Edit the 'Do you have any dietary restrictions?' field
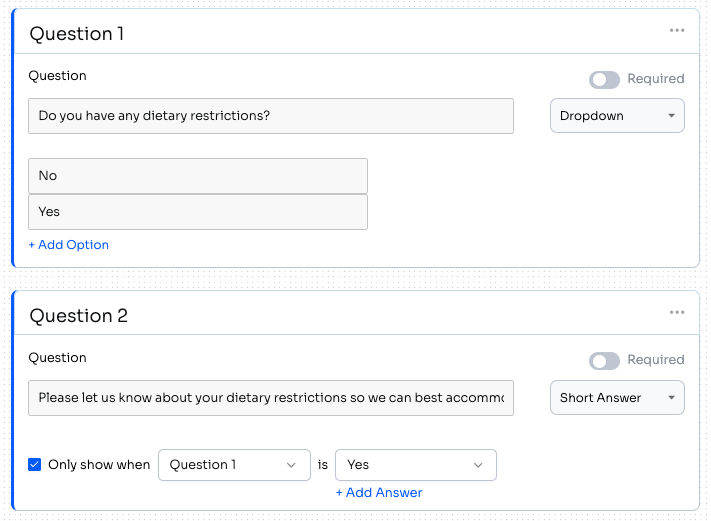The height and width of the screenshot is (521, 711). point(271,116)
